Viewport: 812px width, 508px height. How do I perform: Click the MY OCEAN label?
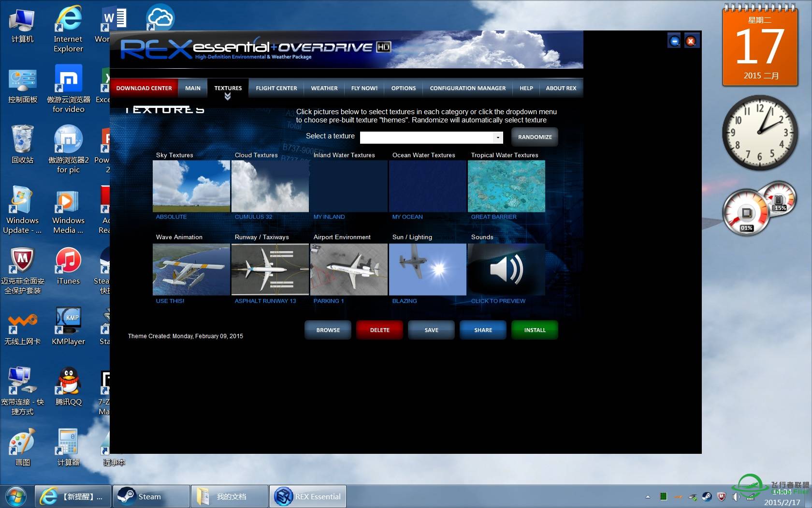407,217
